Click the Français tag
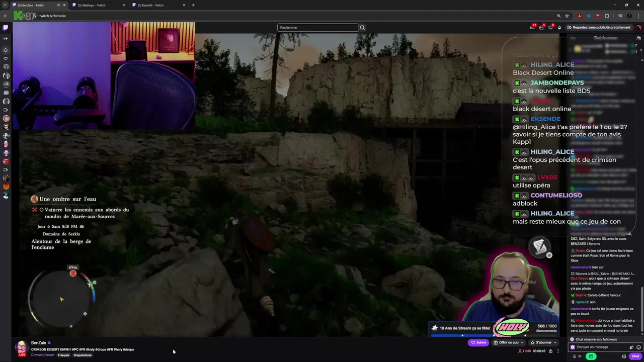Image resolution: width=644 pixels, height=362 pixels. [64, 355]
